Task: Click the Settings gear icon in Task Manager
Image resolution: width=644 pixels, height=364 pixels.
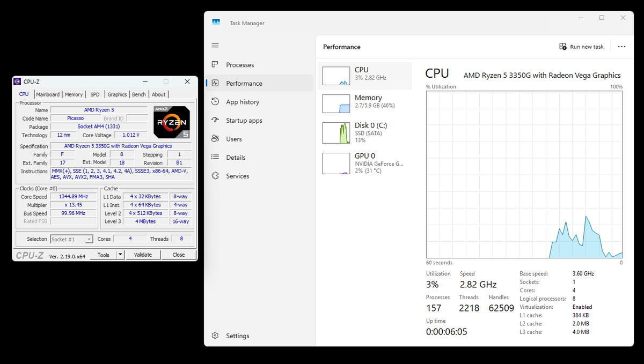Action: pyautogui.click(x=215, y=336)
